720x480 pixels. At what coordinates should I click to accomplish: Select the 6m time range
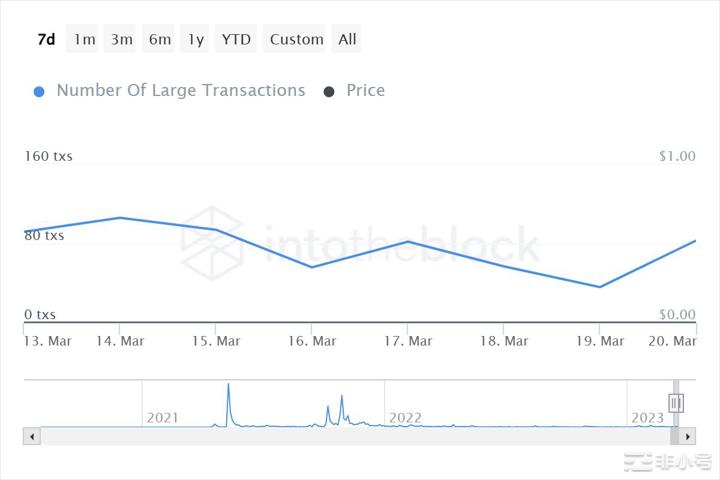click(x=160, y=40)
